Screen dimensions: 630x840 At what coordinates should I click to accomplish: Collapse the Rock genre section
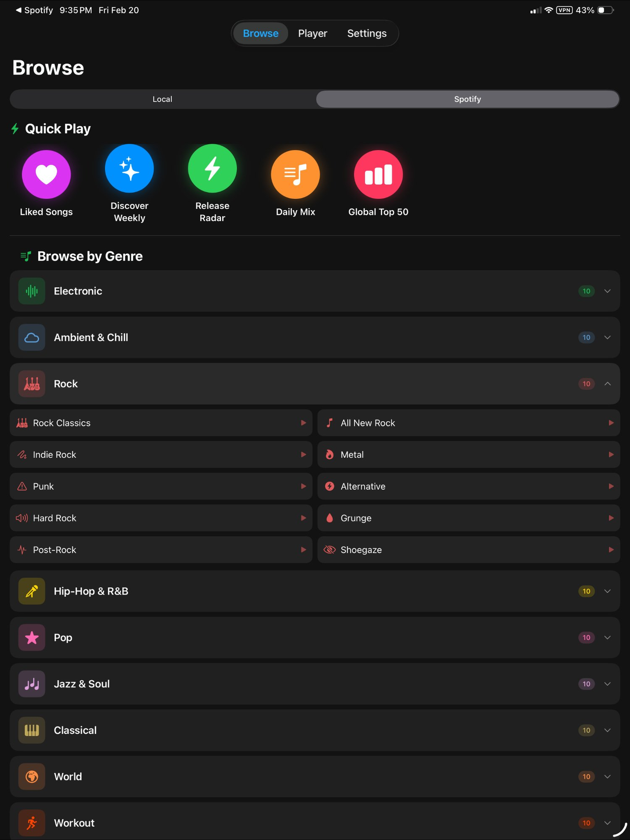click(x=608, y=384)
